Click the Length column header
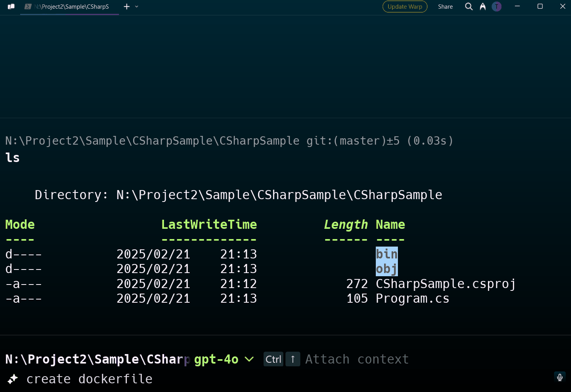 (346, 224)
